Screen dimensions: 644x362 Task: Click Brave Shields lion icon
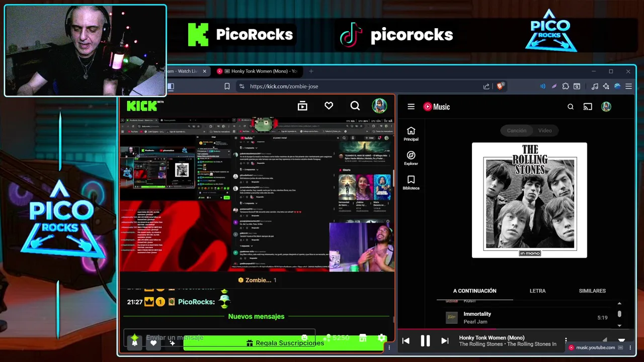click(500, 86)
